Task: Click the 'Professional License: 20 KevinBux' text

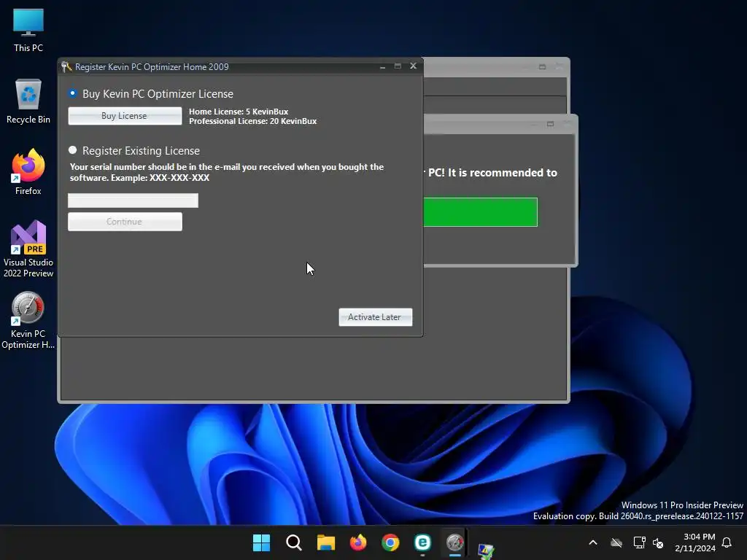Action: 253,121
